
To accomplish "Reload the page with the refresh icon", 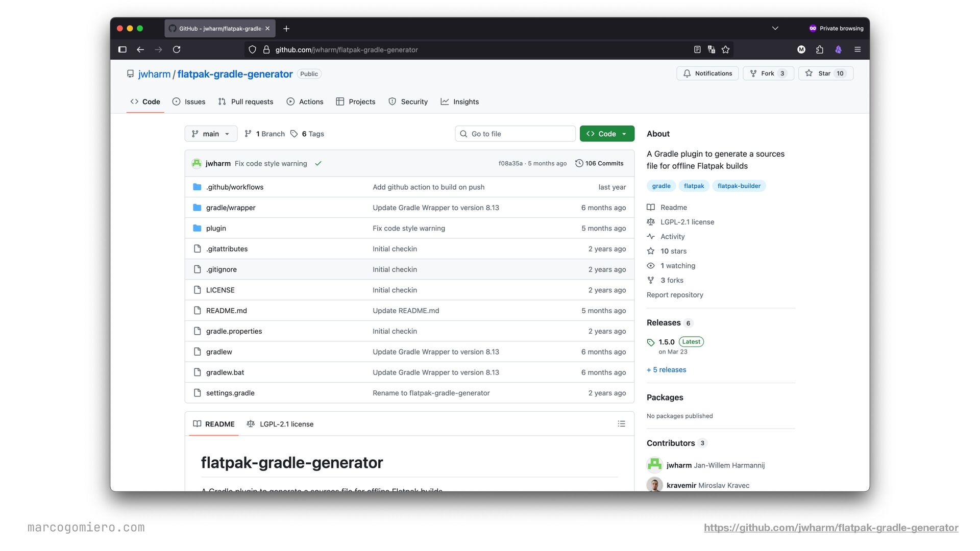I will pyautogui.click(x=177, y=49).
